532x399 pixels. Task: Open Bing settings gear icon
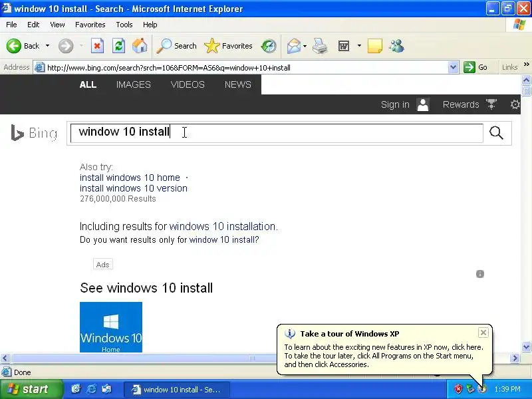click(515, 104)
